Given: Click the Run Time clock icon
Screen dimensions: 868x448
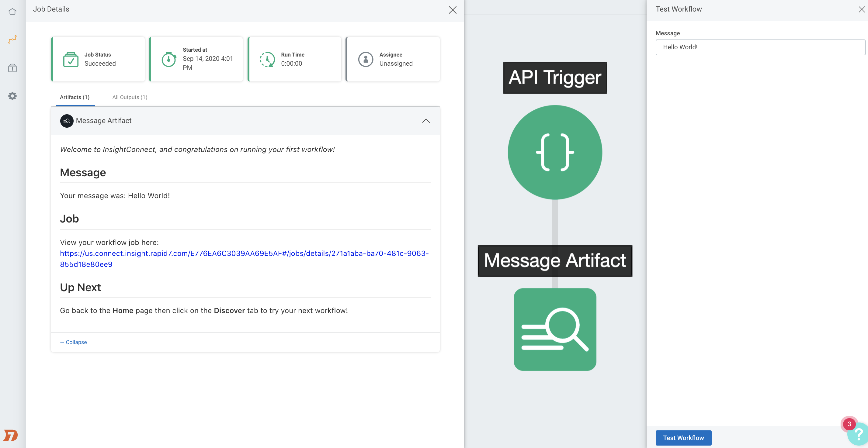Looking at the screenshot, I should coord(267,59).
